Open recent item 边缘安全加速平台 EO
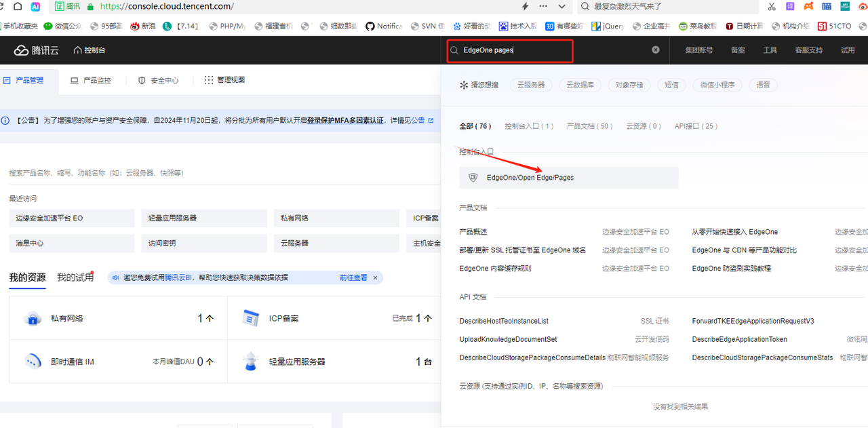Screen dimensions: 868x428 [72, 218]
